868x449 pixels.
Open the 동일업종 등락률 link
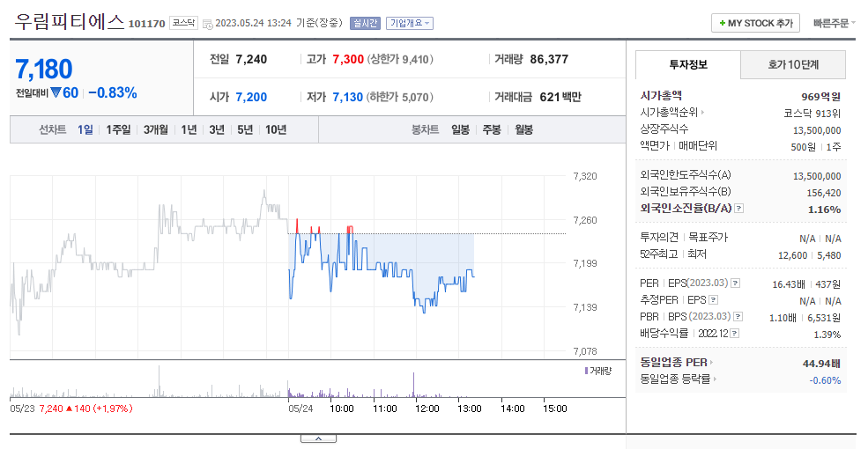point(675,379)
